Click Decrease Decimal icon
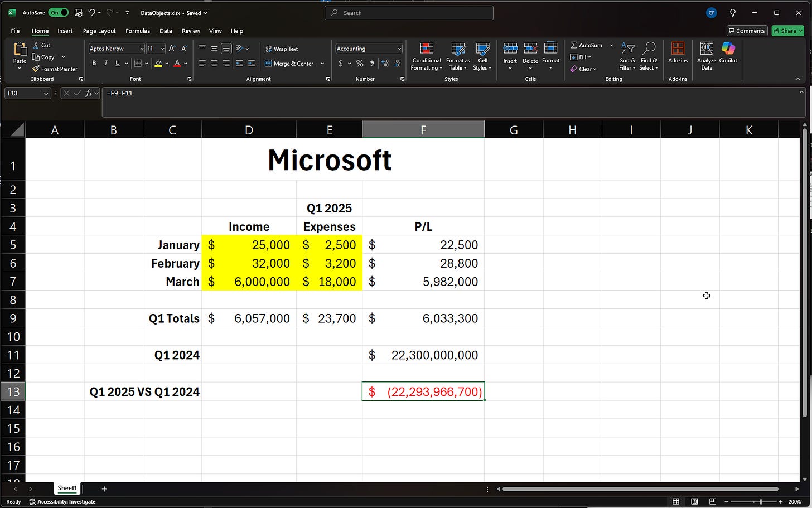 (398, 64)
